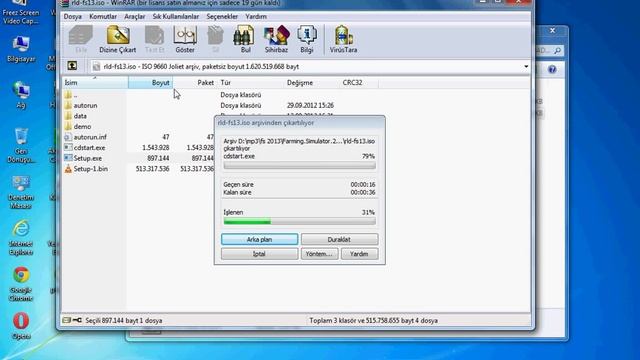The height and width of the screenshot is (360, 640).
Task: Open Denetim Masası desktop icon
Action: [x=21, y=192]
